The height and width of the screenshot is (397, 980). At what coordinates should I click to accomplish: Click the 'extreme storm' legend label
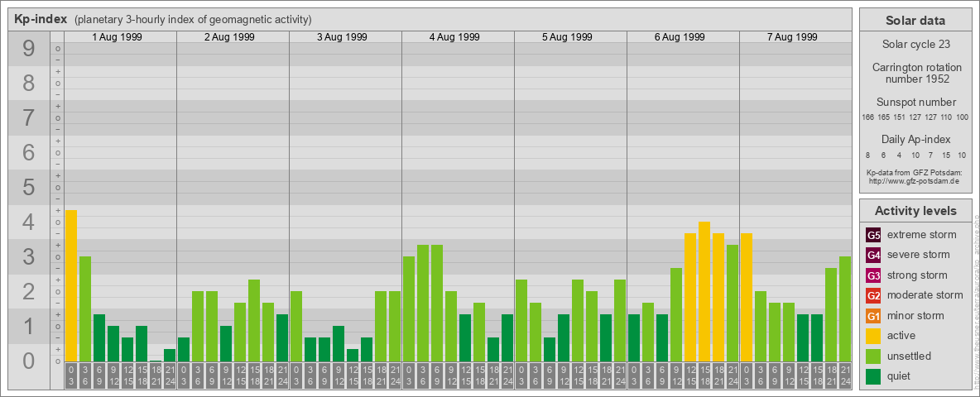[922, 236]
